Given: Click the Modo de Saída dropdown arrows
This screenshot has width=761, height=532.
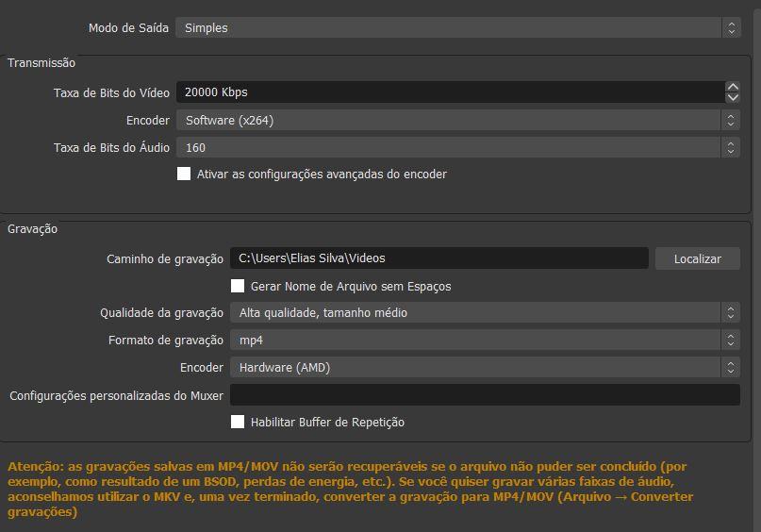Looking at the screenshot, I should click(731, 27).
